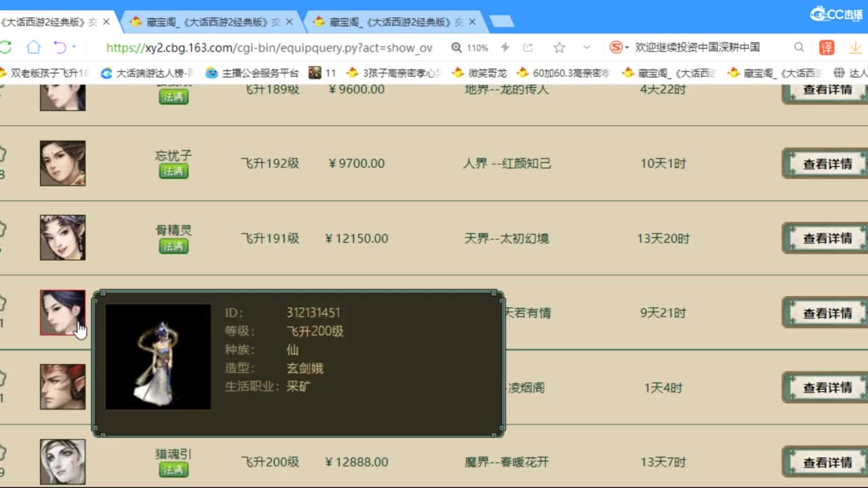Click server name 人界--红颜知己
The image size is (868, 488).
pyautogui.click(x=507, y=163)
